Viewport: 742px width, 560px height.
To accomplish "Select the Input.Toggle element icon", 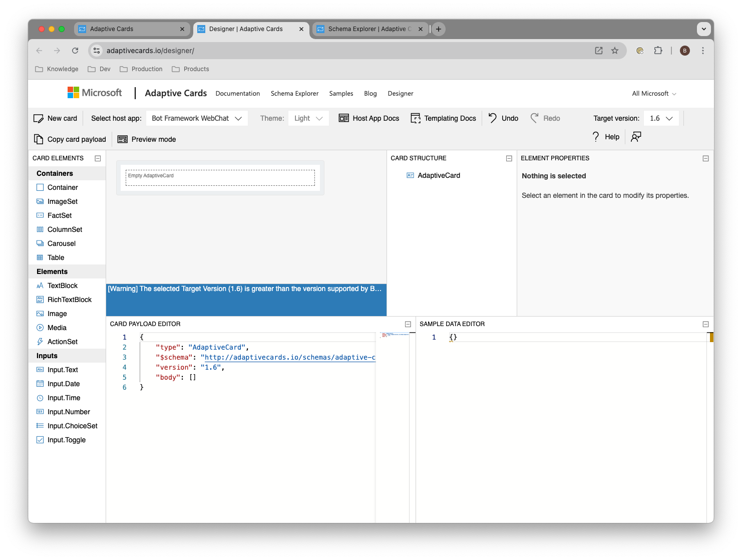I will [40, 440].
